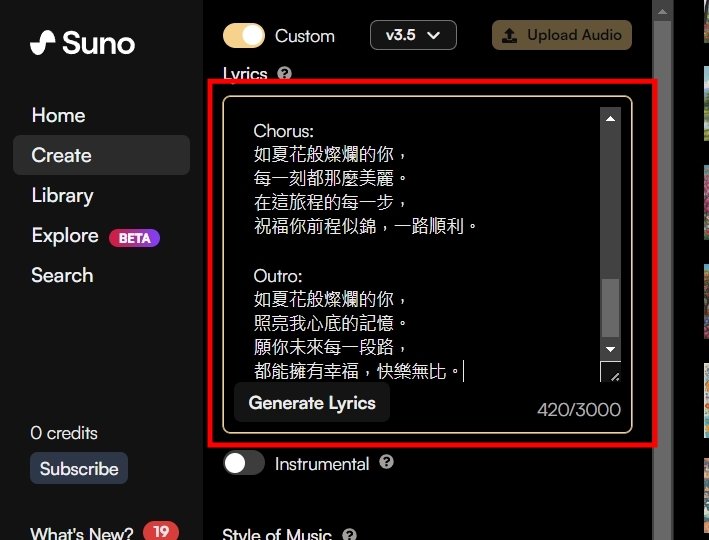
Task: Open the Style of Music help icon
Action: 349,535
